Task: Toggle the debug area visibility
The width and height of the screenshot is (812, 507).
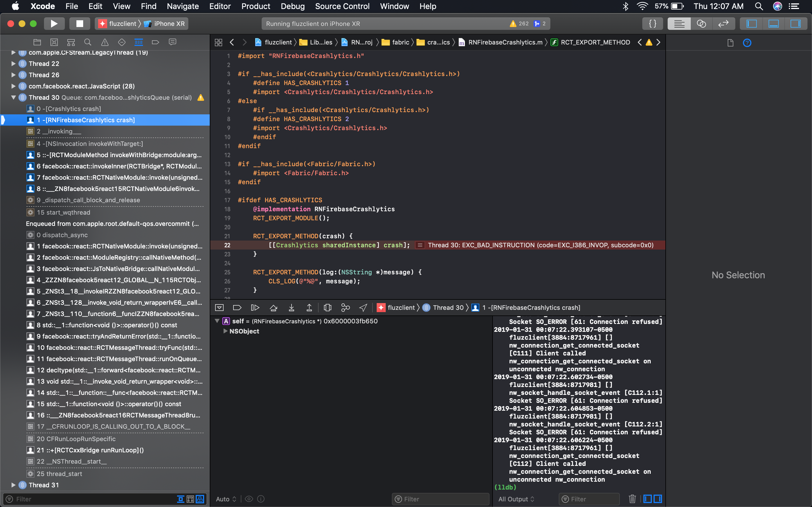Action: 773,23
